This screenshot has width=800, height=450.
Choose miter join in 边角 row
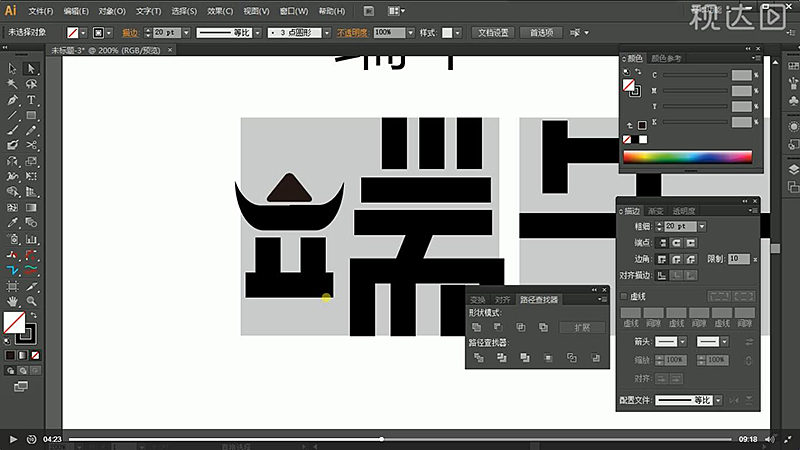tap(662, 259)
